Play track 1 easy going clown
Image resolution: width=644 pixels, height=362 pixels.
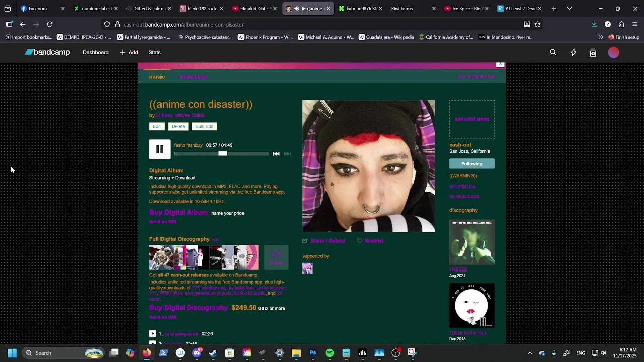152,334
